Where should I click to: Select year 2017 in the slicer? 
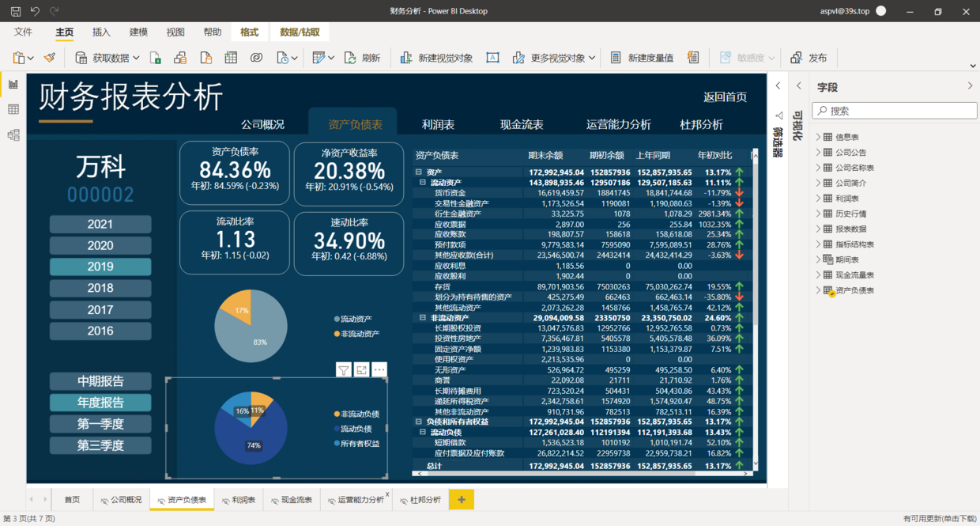100,309
